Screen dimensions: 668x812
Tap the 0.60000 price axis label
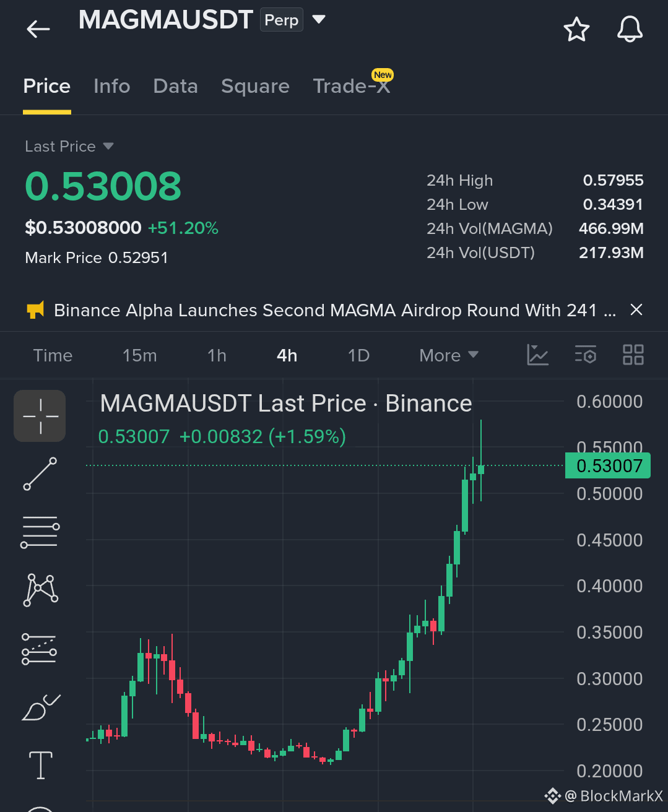(x=609, y=402)
